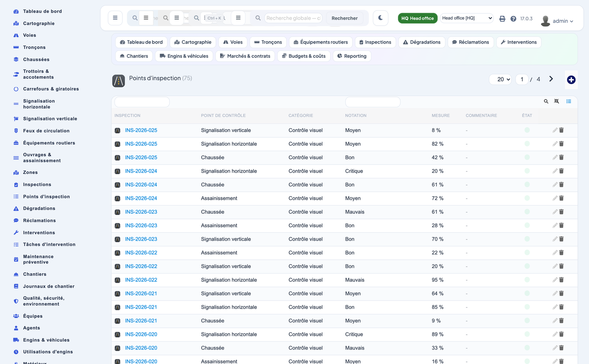
Task: Add new inspection point with plus icon
Action: coord(571,80)
